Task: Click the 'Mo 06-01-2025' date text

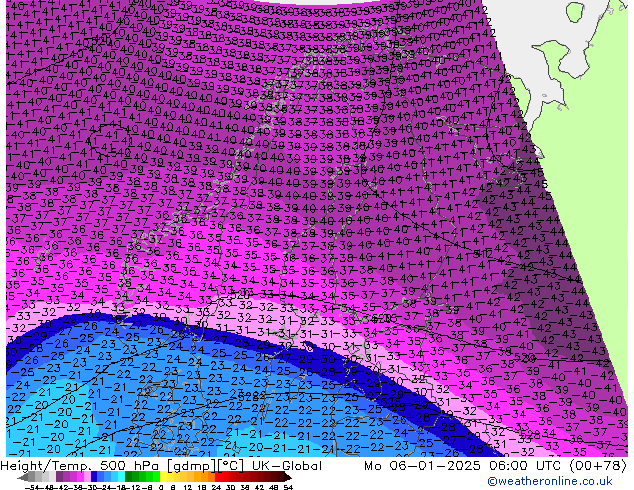Action: (423, 466)
